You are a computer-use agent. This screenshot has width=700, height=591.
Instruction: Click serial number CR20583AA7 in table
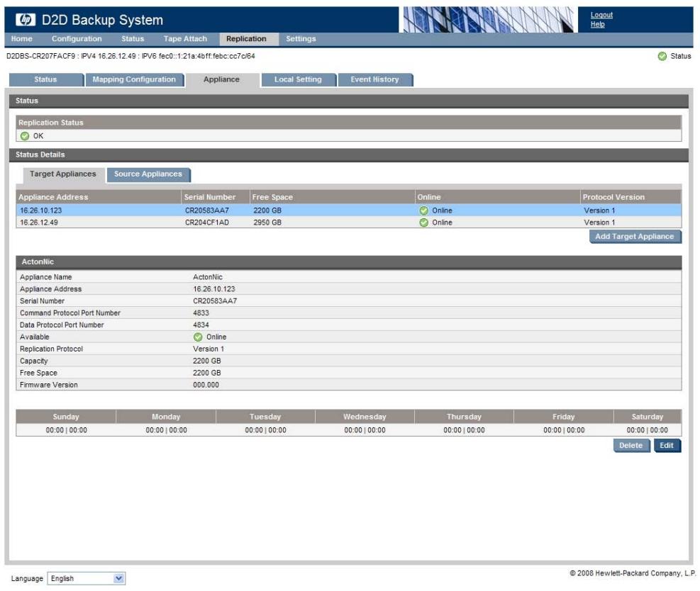[207, 210]
